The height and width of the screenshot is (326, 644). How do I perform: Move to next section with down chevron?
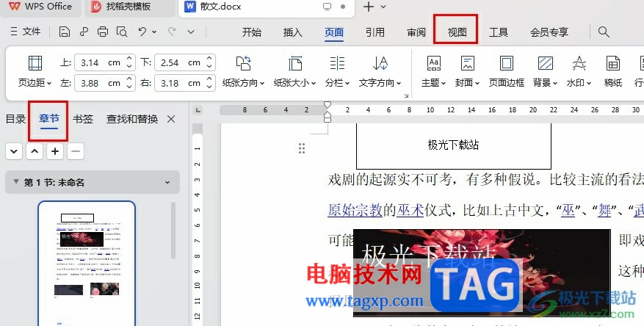(x=14, y=151)
